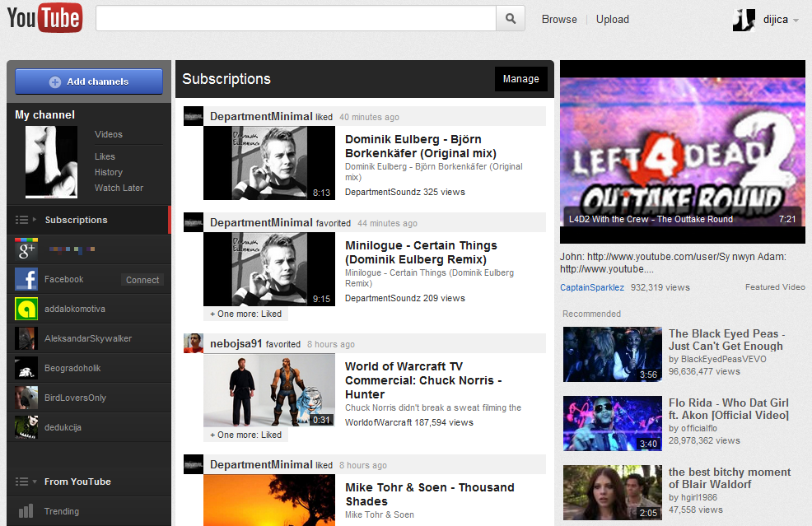Open nebojsa91 username in feed
Viewport: 812px width, 526px height.
point(236,344)
